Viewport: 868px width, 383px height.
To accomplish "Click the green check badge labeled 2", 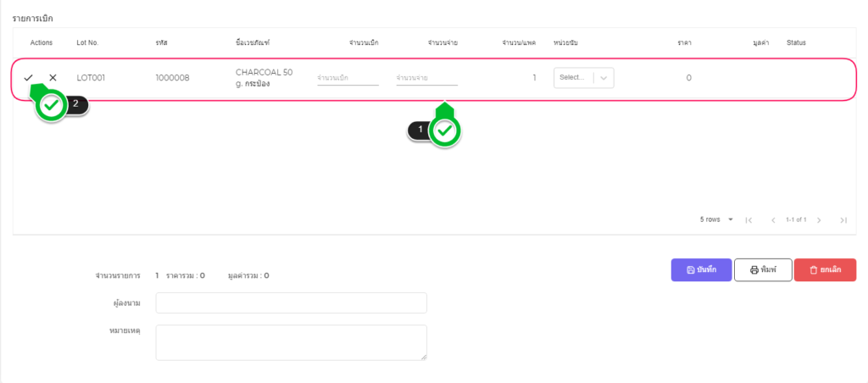I will pos(52,106).
